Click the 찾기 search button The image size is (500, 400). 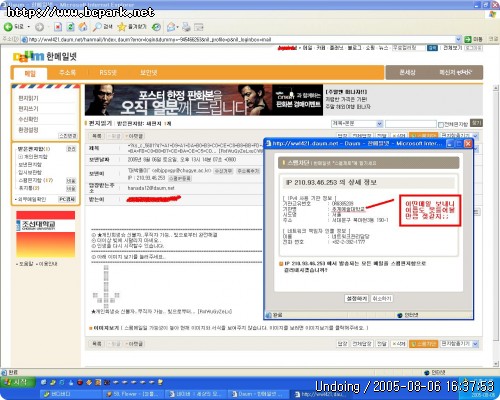476,123
